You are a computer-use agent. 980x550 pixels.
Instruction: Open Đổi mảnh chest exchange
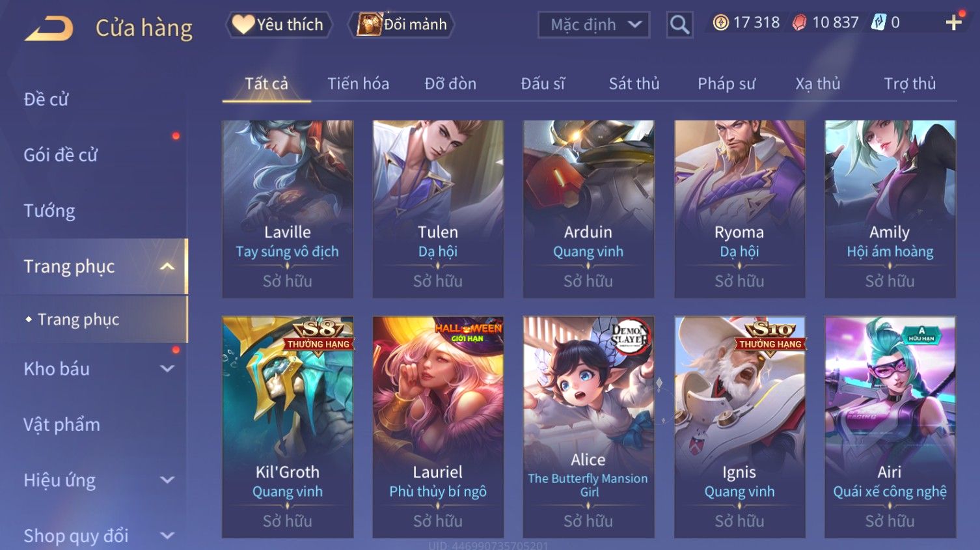401,25
